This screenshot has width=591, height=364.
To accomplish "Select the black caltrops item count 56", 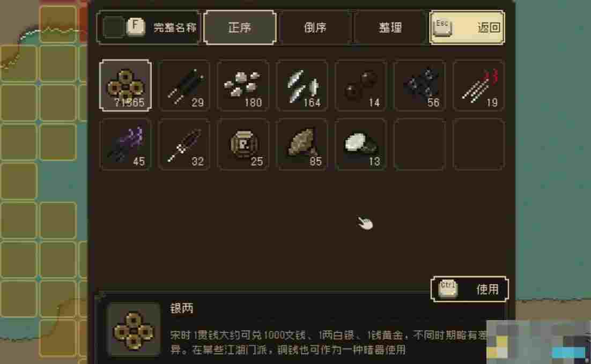I will tap(419, 86).
